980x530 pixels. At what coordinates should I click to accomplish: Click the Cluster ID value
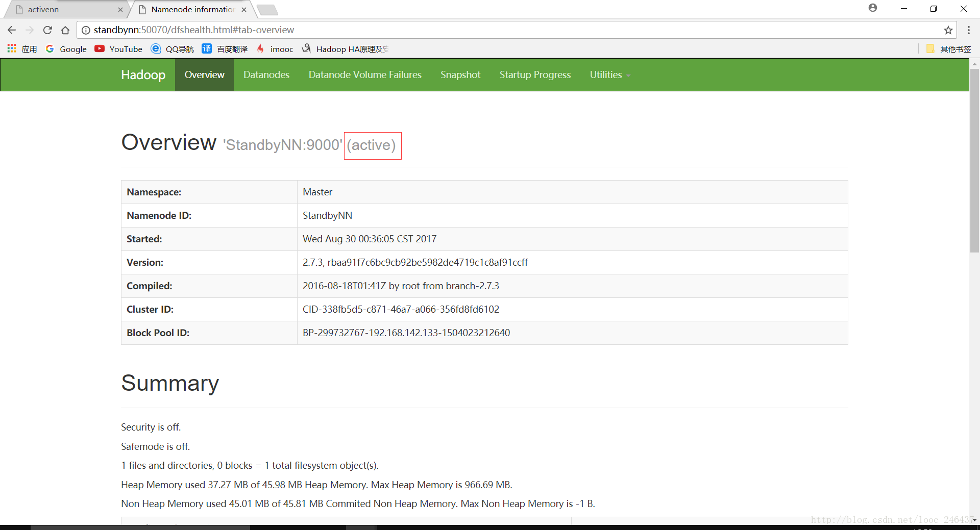[x=401, y=310]
